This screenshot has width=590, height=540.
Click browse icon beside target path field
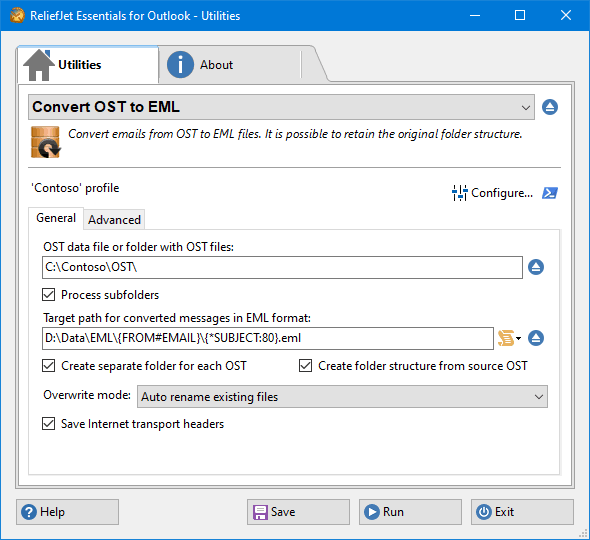point(536,338)
